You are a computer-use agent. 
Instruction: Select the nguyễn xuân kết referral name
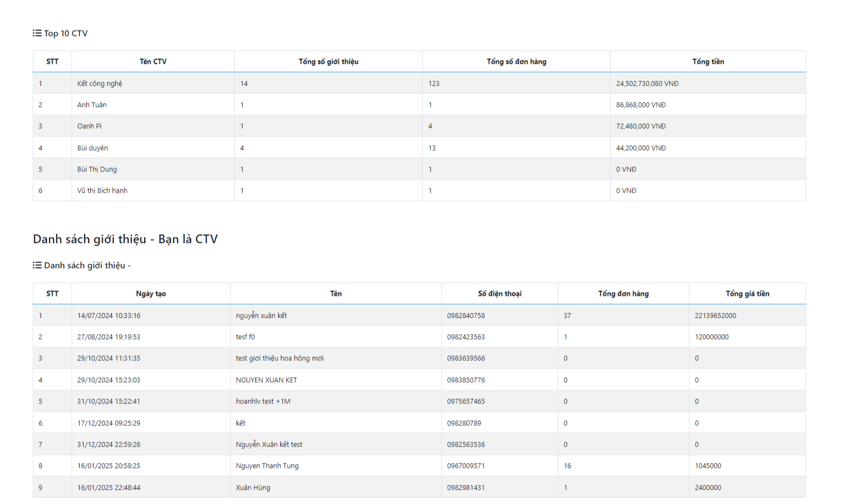[x=261, y=316]
